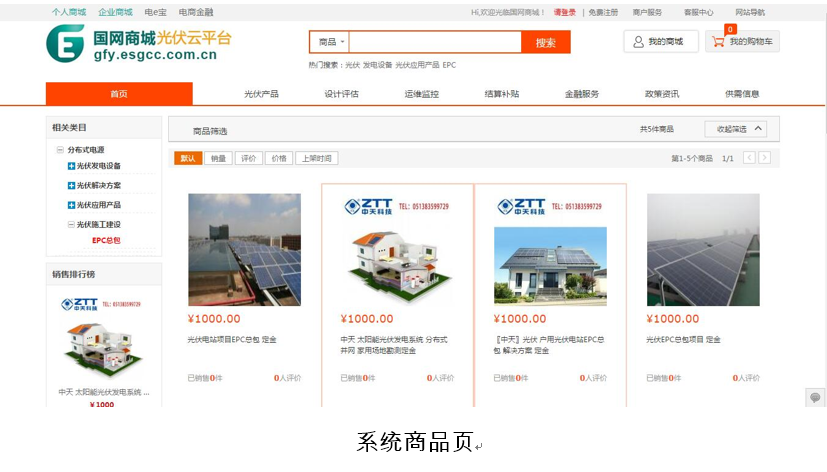
Task: Expand 光伏应用产品 with its plus icon
Action: point(71,205)
